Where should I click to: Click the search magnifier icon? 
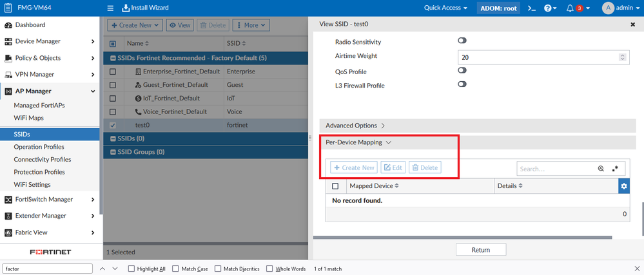[x=601, y=169]
